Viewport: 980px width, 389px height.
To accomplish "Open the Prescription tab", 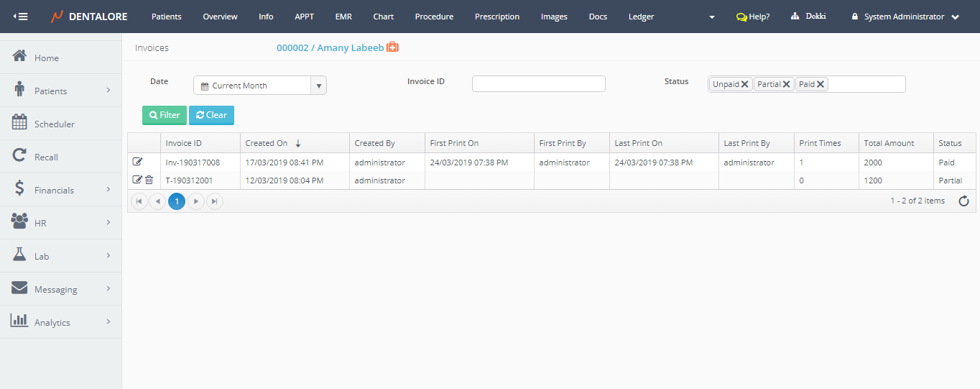I will pyautogui.click(x=496, y=17).
